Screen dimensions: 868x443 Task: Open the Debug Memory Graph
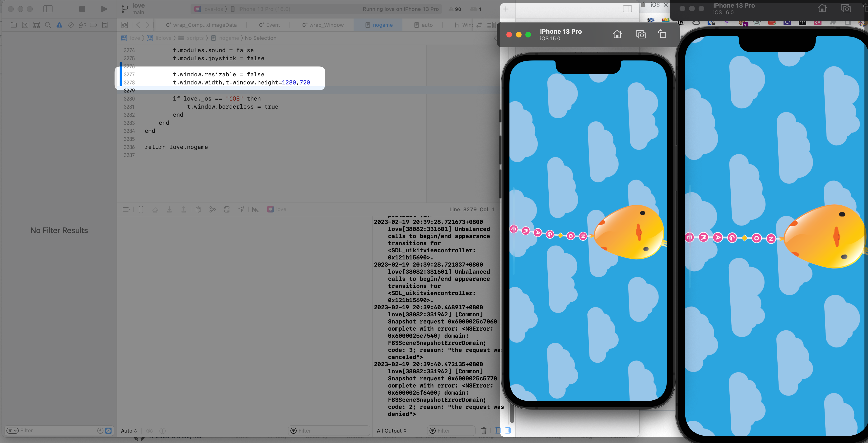[x=212, y=209]
